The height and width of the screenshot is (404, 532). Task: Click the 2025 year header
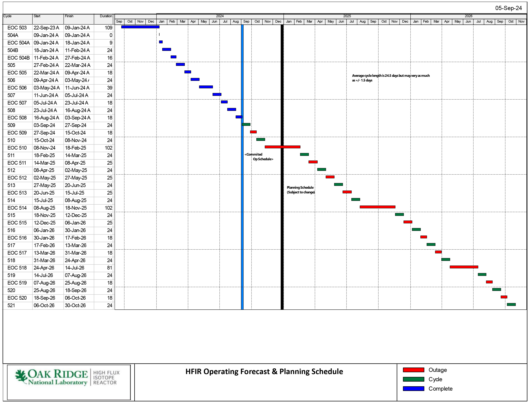click(x=347, y=16)
